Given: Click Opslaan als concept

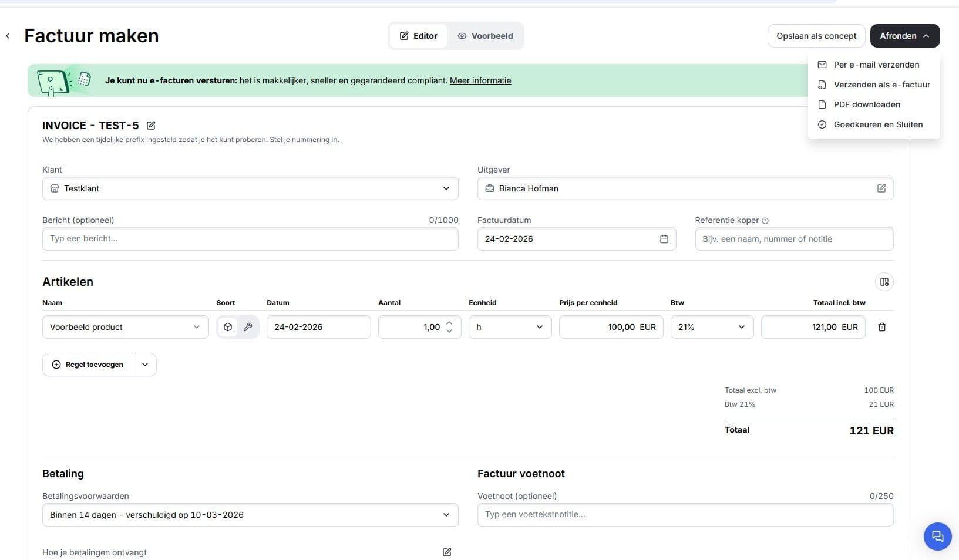Looking at the screenshot, I should click(816, 36).
